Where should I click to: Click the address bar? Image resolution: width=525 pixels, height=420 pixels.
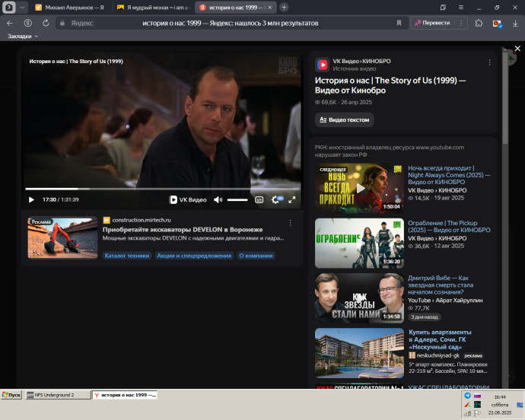230,23
